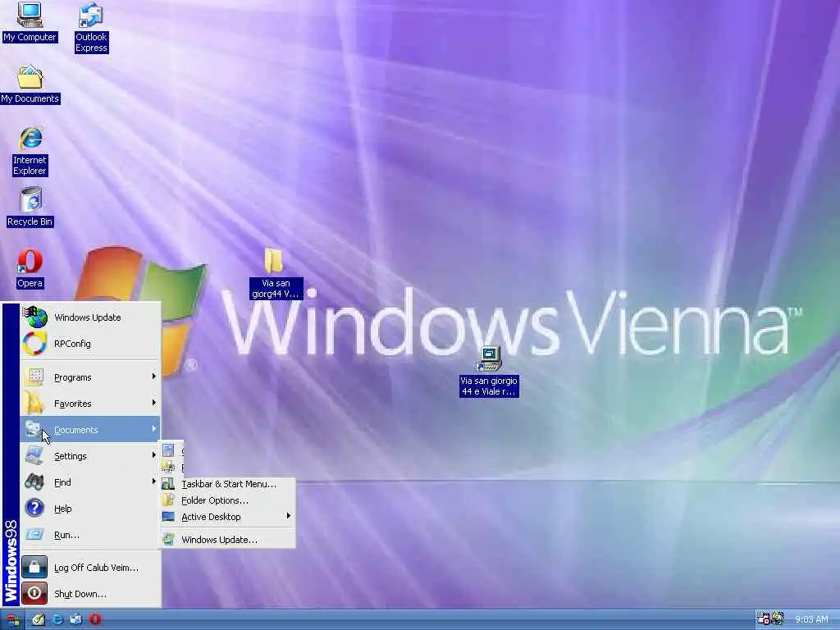
Task: Choose Run... in the Start menu
Action: [90, 535]
